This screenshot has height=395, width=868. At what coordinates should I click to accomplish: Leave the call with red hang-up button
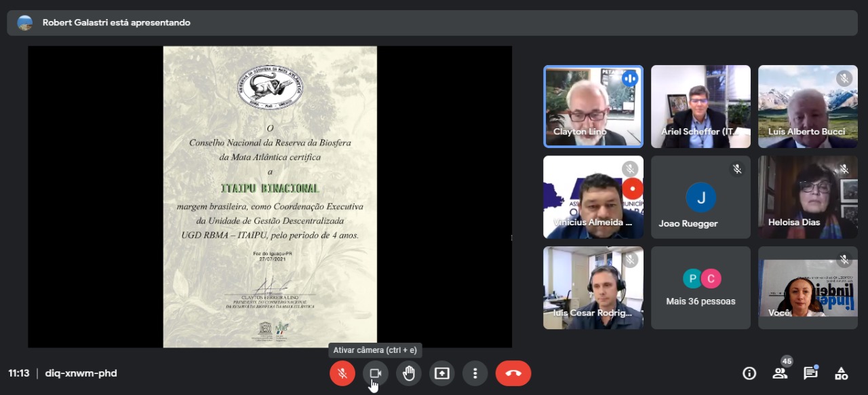click(x=513, y=373)
